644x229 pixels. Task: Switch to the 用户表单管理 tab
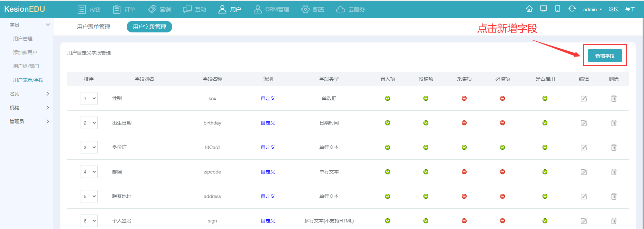(x=94, y=27)
